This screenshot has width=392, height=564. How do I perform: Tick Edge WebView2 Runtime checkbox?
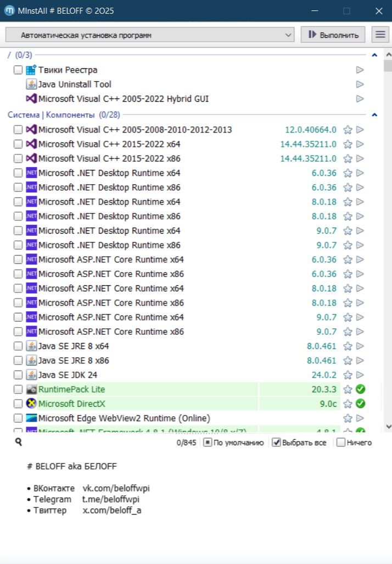click(18, 418)
